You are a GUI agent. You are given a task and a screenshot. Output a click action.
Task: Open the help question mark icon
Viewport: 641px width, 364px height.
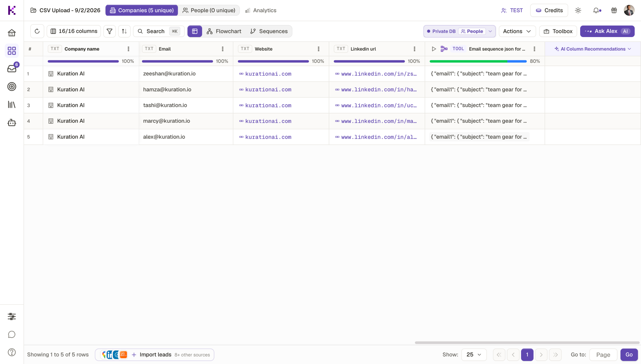click(12, 352)
